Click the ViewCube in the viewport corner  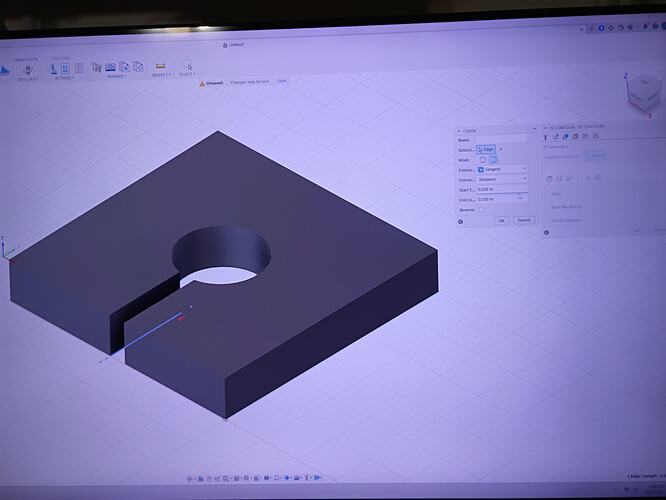pyautogui.click(x=644, y=93)
